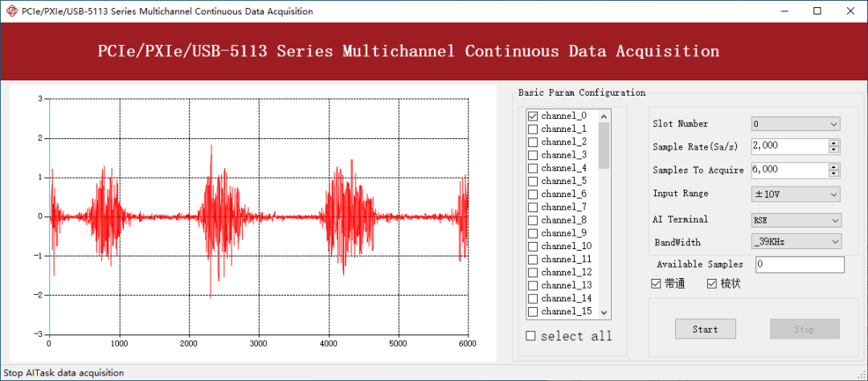Uncheck the 带通 filter checkbox
Viewport: 868px width, 381px height.
click(x=657, y=284)
